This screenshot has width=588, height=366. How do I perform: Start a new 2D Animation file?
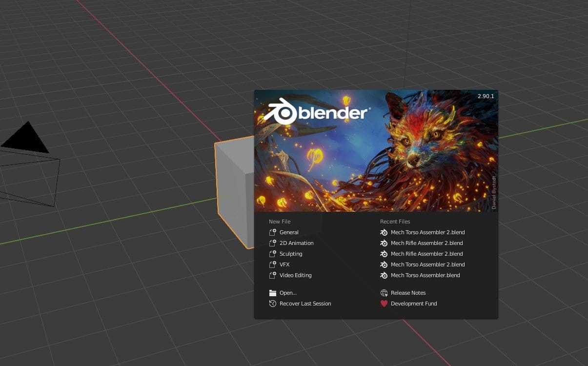tap(291, 243)
